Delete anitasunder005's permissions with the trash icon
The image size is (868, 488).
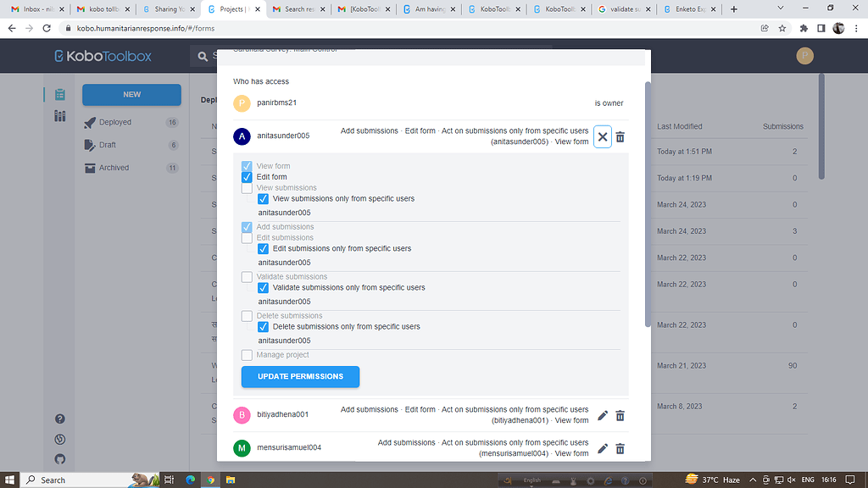coord(620,136)
